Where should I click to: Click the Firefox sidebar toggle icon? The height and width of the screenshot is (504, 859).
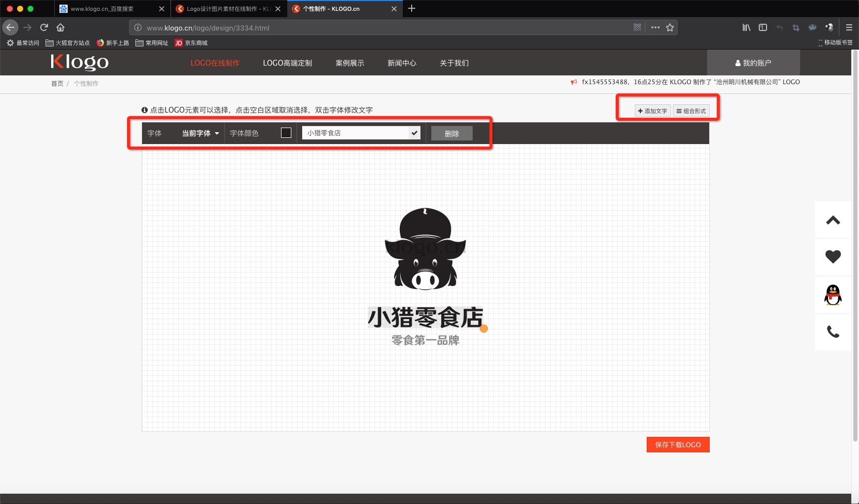pyautogui.click(x=763, y=27)
